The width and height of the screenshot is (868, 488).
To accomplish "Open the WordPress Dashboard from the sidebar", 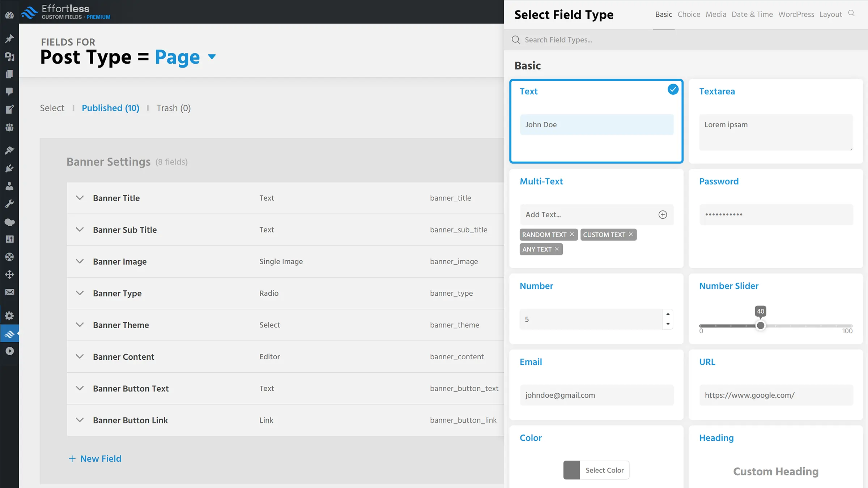I will [x=9, y=15].
